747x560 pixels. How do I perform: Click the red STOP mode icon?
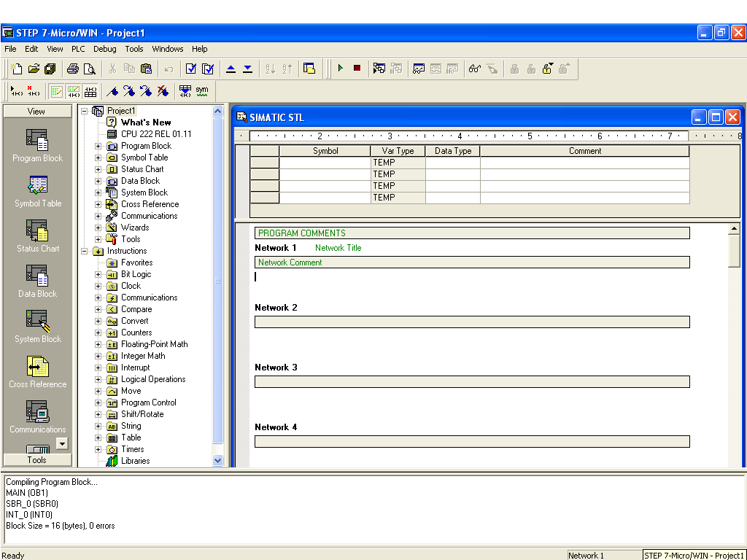(357, 69)
